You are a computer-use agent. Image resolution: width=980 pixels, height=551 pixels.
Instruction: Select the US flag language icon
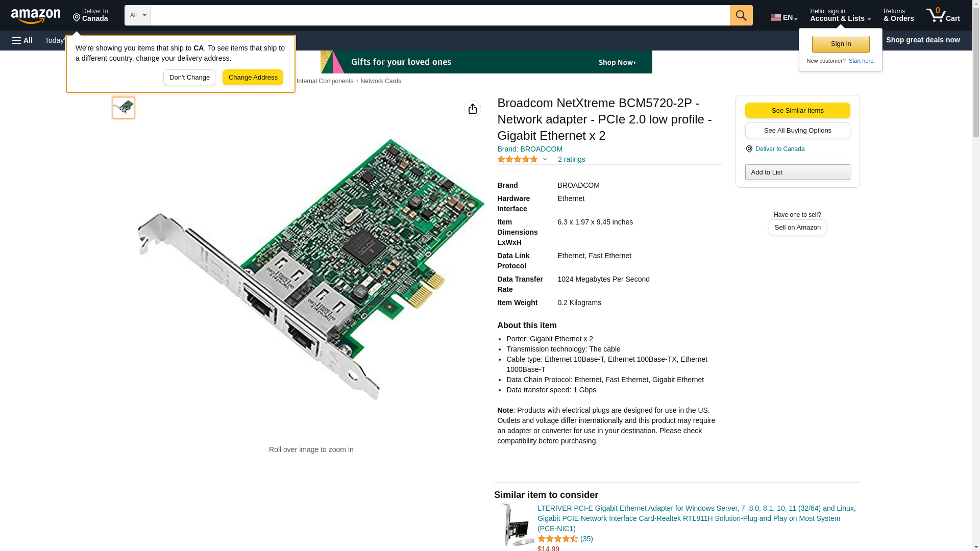click(x=776, y=17)
